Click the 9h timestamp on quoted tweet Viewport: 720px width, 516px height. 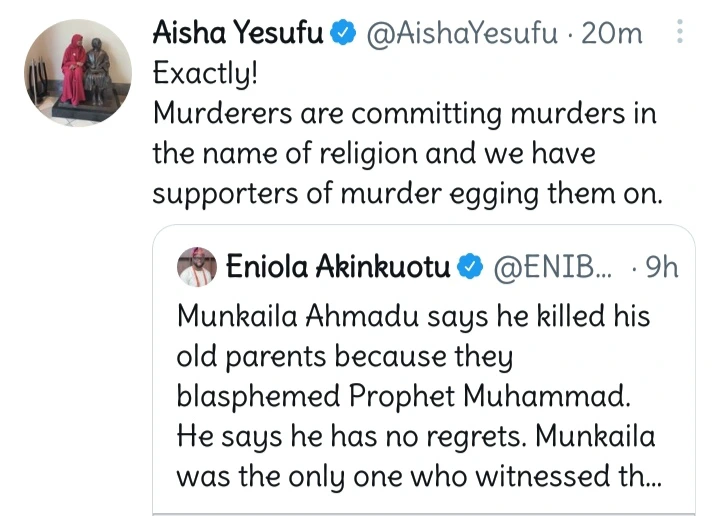click(x=660, y=267)
